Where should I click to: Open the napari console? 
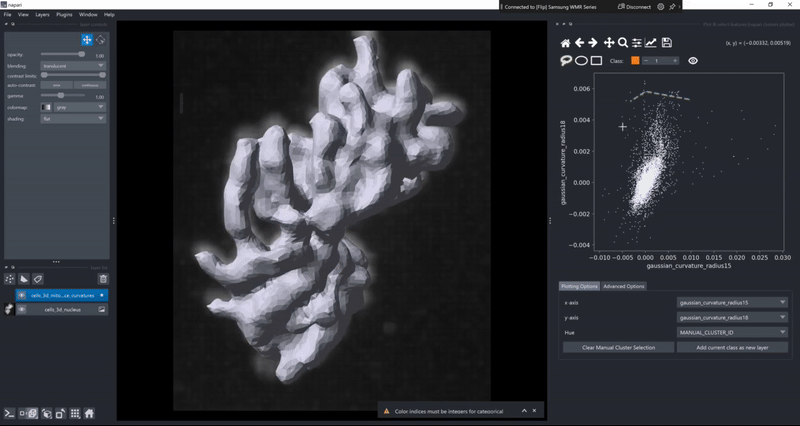9,413
